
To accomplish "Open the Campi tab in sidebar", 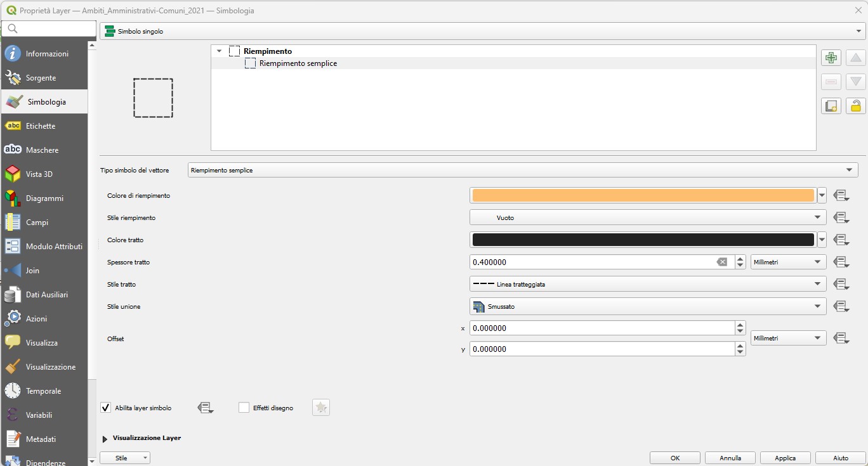I will coord(37,223).
